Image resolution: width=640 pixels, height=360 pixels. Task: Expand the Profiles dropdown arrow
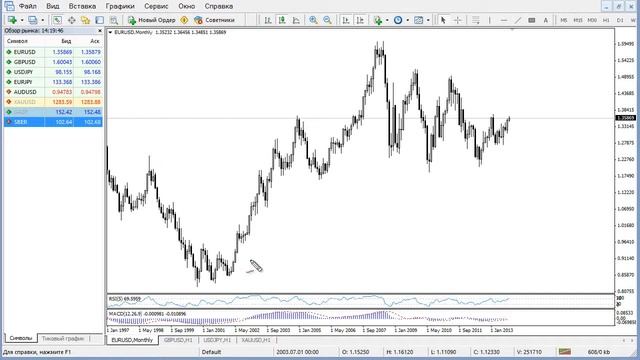pyautogui.click(x=42, y=20)
